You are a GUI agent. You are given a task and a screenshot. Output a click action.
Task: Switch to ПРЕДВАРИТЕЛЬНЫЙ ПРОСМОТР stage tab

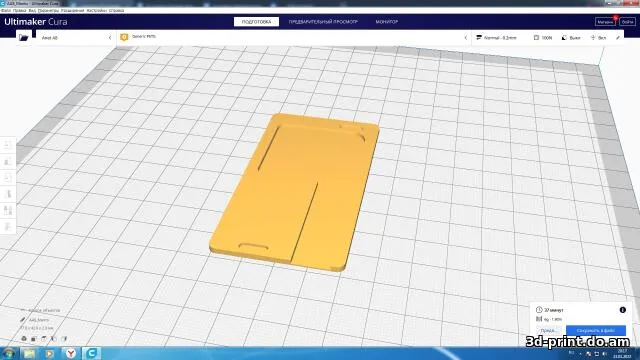coord(323,22)
